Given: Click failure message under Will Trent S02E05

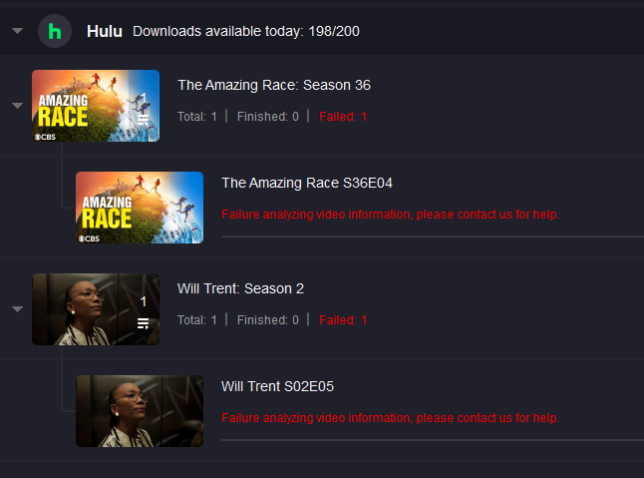Looking at the screenshot, I should [x=390, y=418].
